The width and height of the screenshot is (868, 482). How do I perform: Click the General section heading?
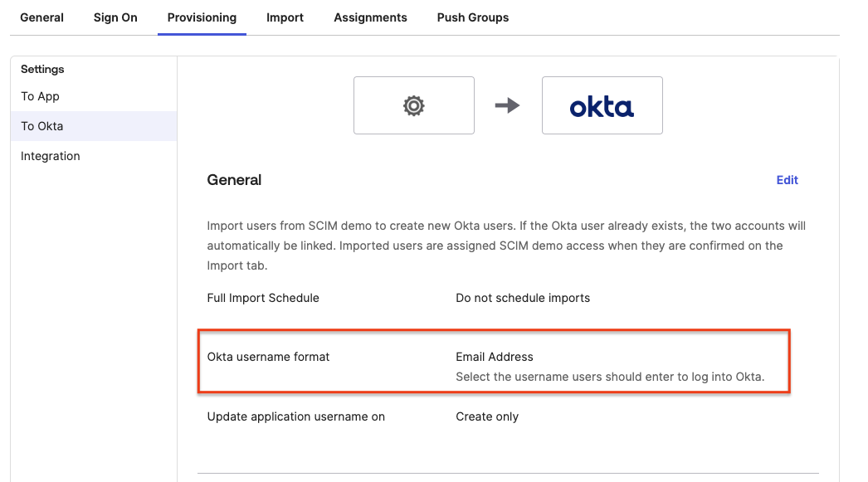click(x=234, y=180)
